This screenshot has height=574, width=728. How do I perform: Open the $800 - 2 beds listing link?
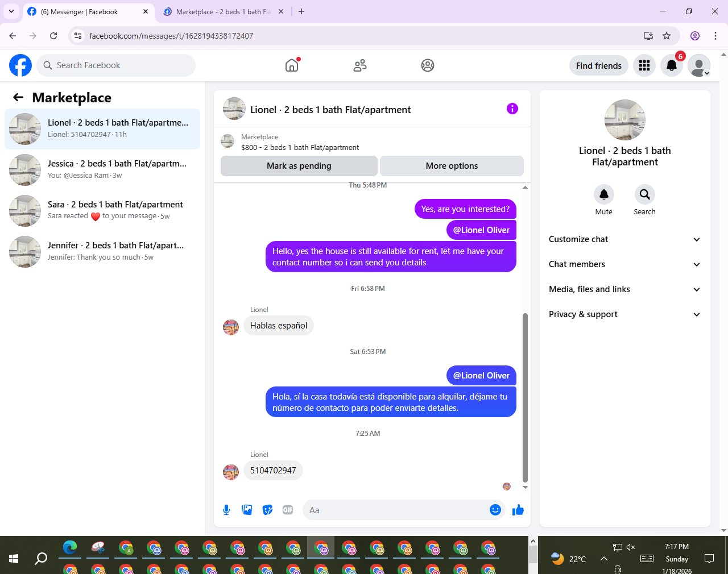click(300, 147)
